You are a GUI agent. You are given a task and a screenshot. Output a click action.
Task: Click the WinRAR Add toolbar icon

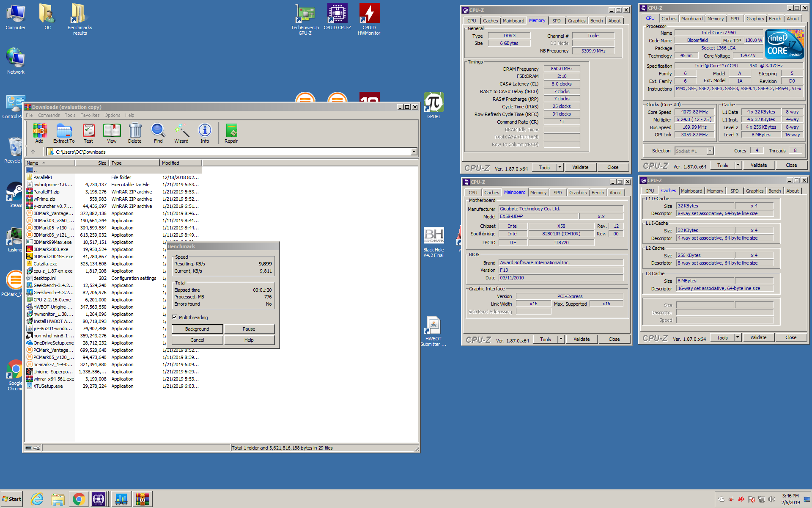point(39,133)
